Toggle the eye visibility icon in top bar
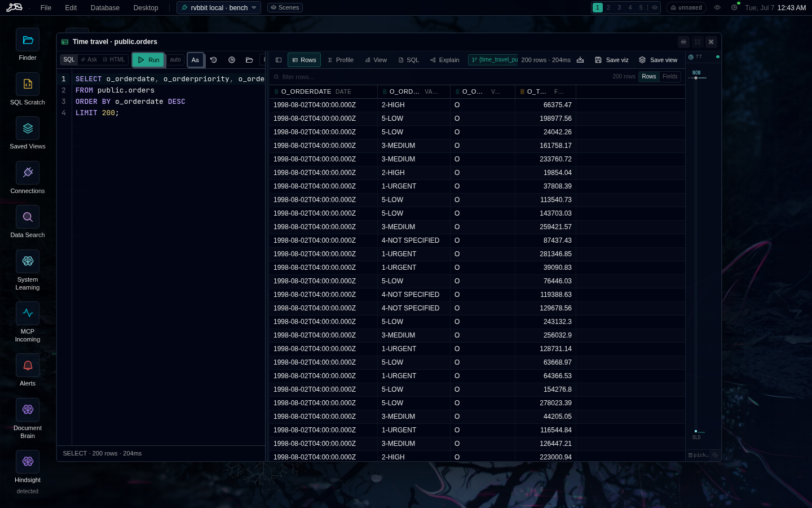The image size is (812, 508). [717, 8]
